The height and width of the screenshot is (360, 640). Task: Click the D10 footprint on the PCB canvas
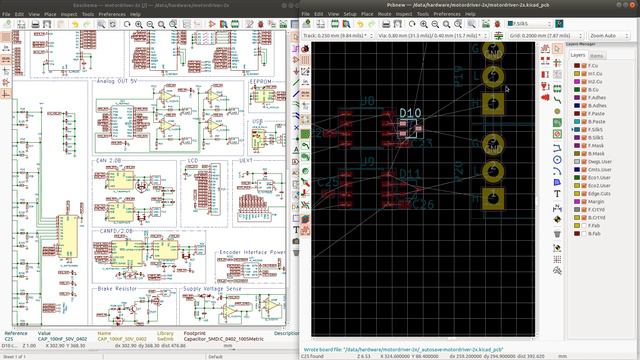(409, 128)
